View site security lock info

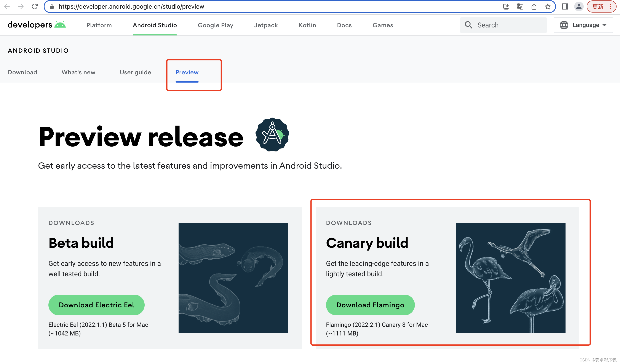point(52,7)
